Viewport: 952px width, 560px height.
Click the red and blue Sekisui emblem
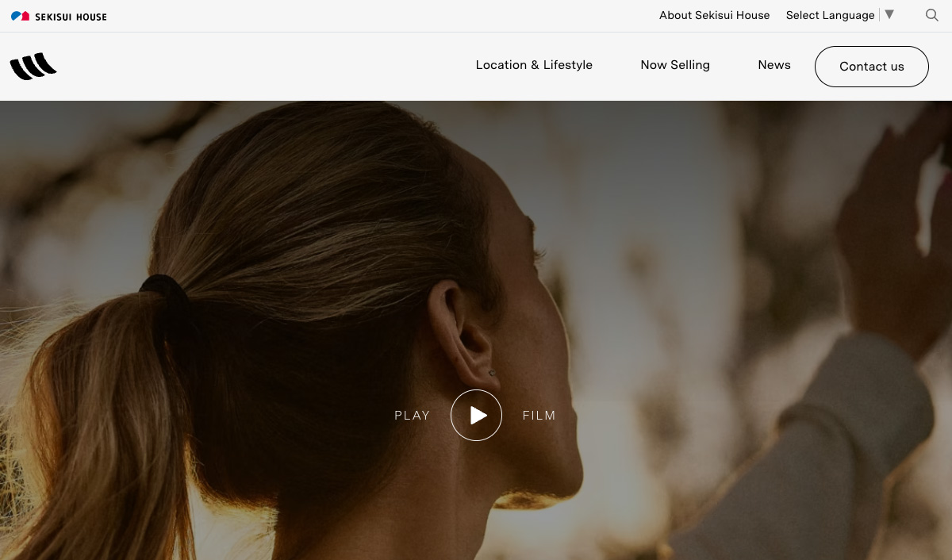pyautogui.click(x=20, y=16)
